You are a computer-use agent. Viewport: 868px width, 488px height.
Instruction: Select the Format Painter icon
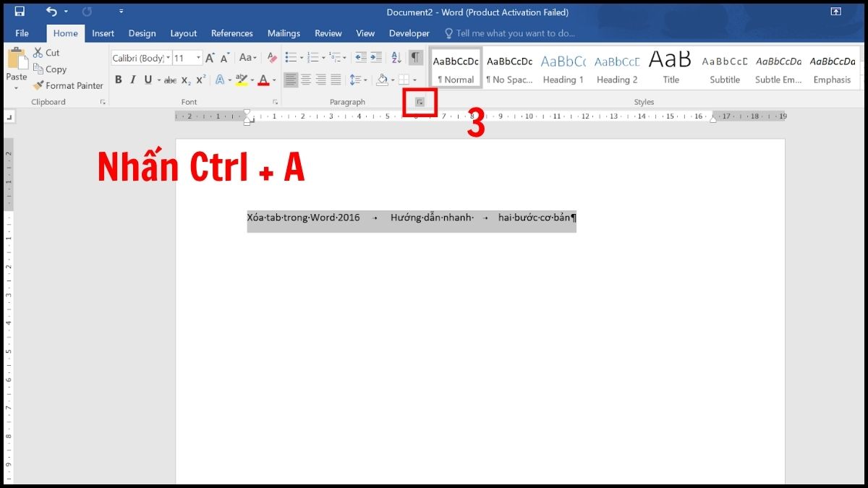click(x=38, y=85)
